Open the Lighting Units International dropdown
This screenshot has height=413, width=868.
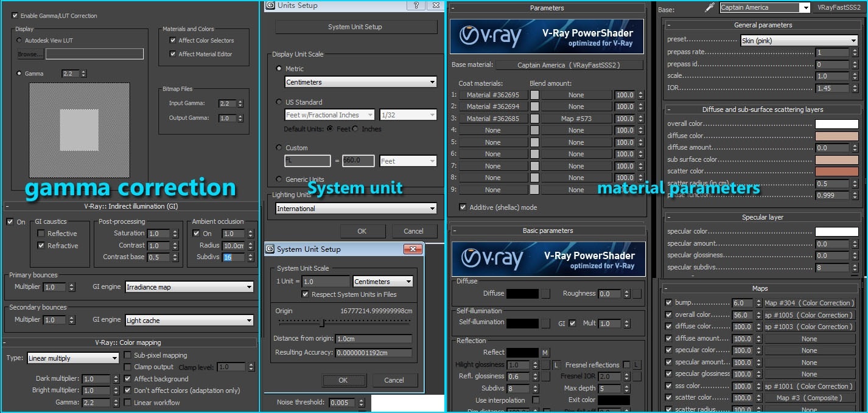(x=356, y=209)
